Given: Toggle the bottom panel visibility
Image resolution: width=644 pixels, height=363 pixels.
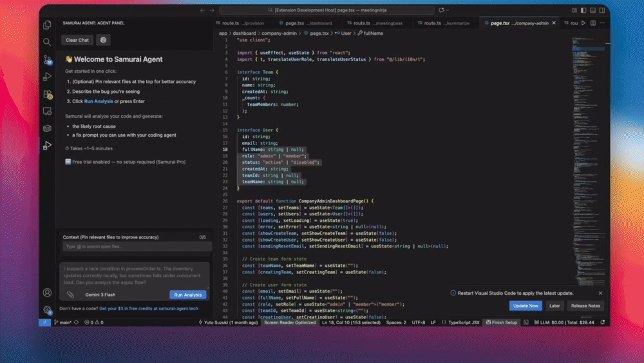Looking at the screenshot, I should [x=593, y=10].
